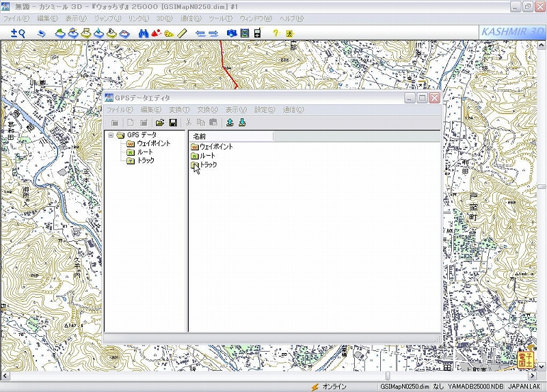Select ウェイポイント in the left tree
This screenshot has height=392, width=547.
(153, 143)
